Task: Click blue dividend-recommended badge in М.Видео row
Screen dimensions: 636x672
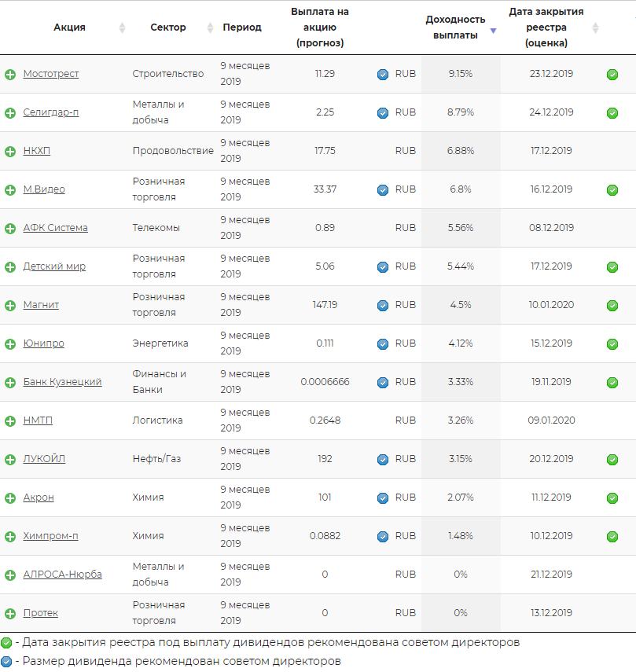Action: [383, 190]
